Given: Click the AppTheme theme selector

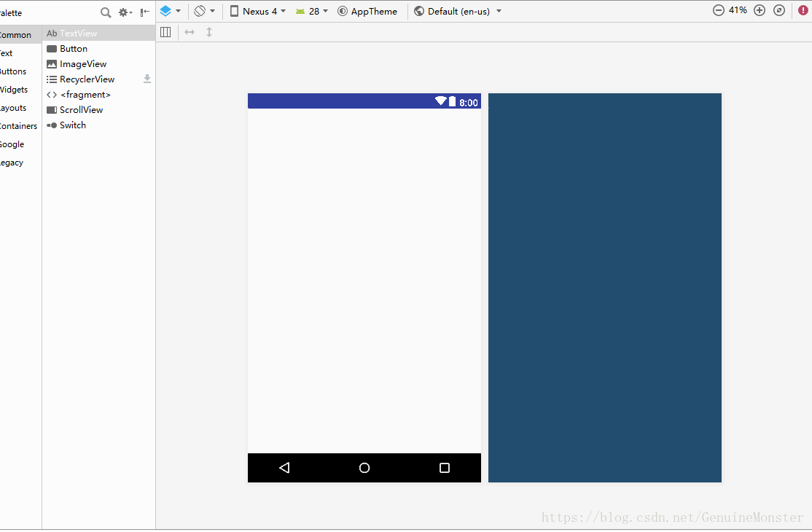Looking at the screenshot, I should point(367,11).
